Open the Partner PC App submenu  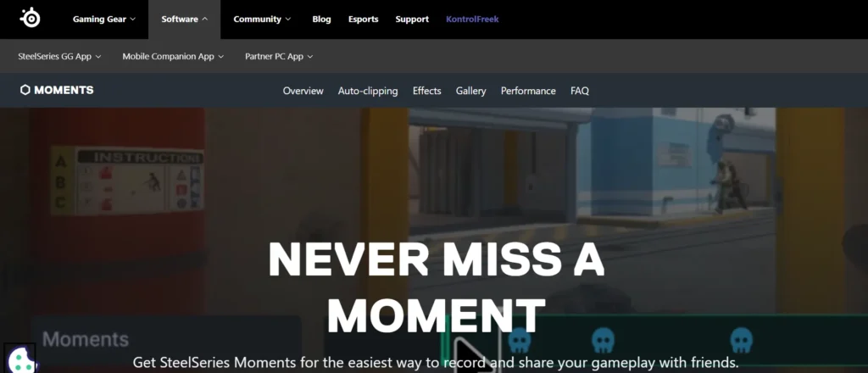tap(279, 57)
